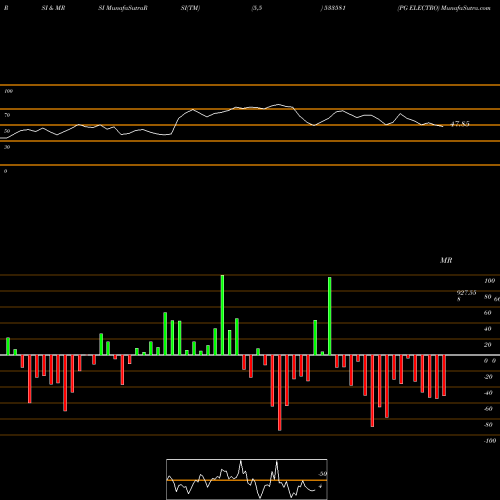The width and height of the screenshot is (500, 500).
Task: Click the -100 label on MR axis
Action: point(489,441)
